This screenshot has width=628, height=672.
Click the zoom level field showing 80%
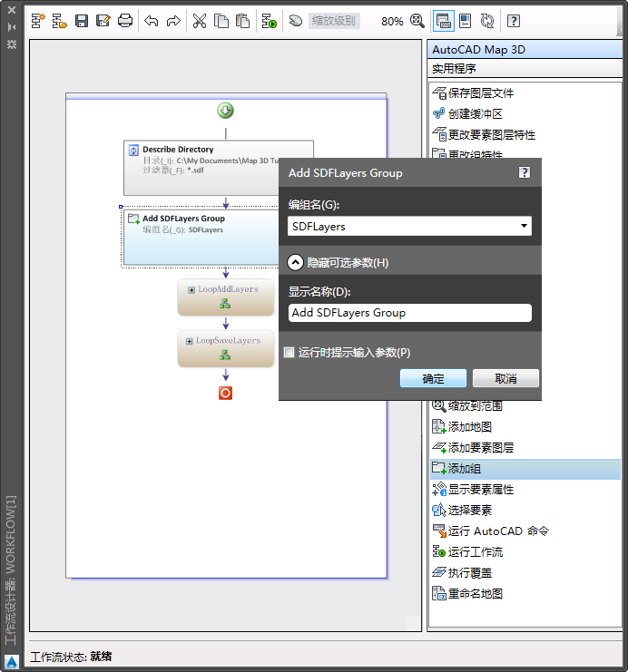[x=392, y=21]
